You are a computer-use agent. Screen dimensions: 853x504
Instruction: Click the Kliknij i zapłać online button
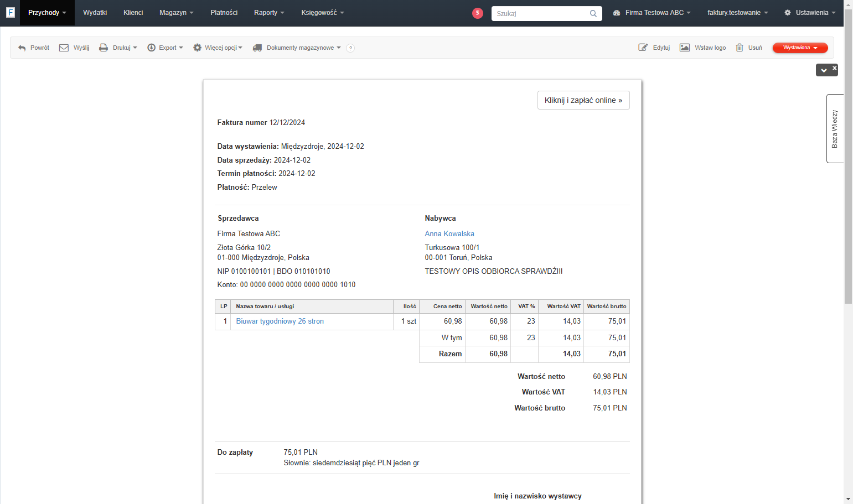[x=583, y=100]
